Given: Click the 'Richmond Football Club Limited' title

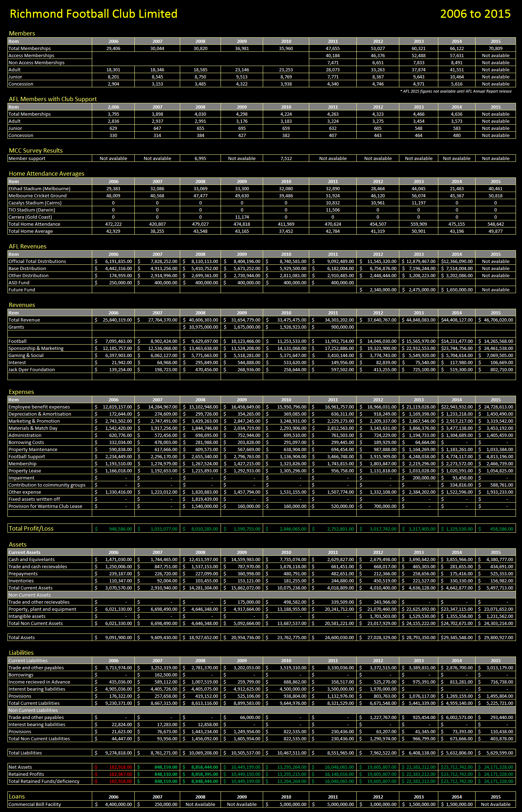Looking at the screenshot, I should [94, 13].
